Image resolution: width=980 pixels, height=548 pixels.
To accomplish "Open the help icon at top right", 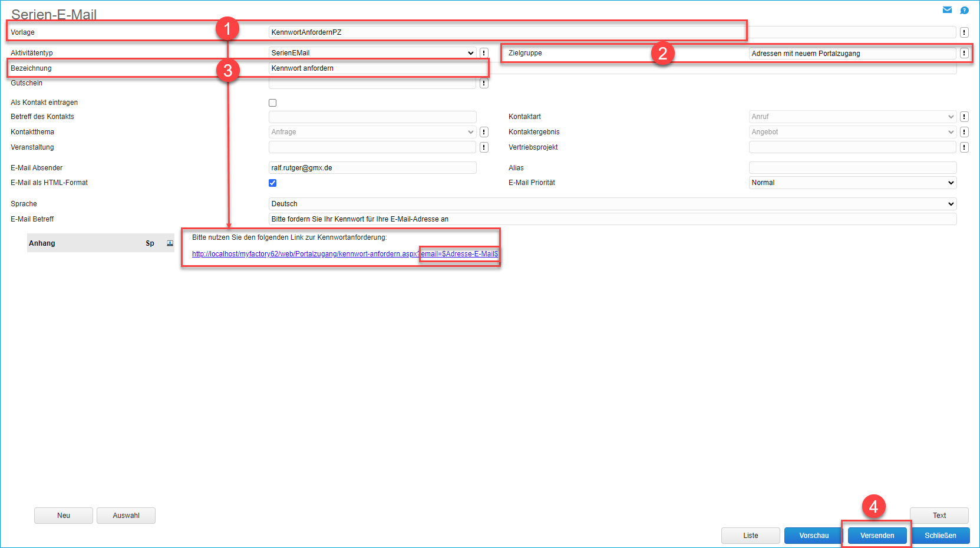I will [964, 10].
